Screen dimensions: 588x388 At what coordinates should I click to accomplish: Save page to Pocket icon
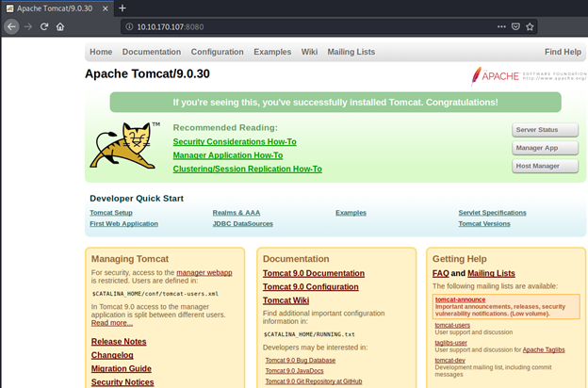515,26
